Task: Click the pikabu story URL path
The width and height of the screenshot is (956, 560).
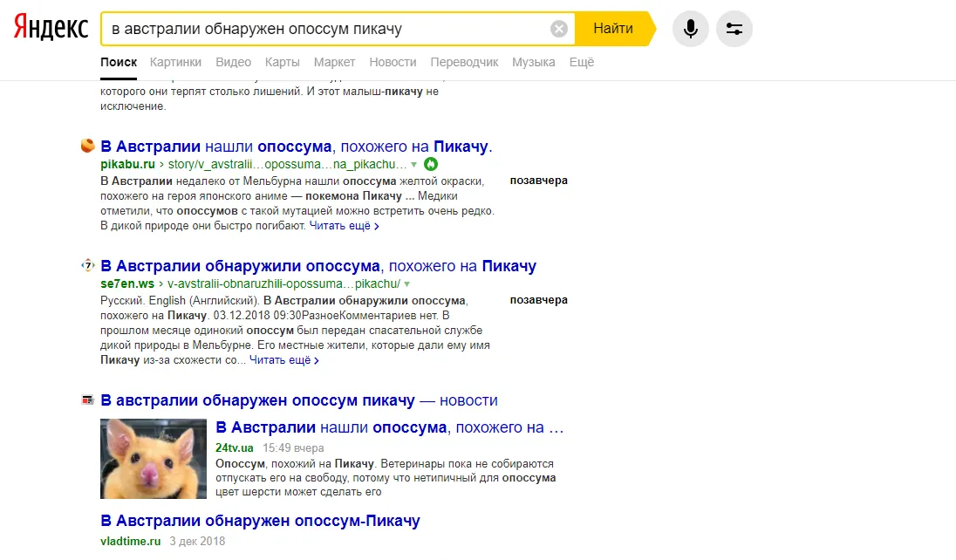Action: (287, 164)
